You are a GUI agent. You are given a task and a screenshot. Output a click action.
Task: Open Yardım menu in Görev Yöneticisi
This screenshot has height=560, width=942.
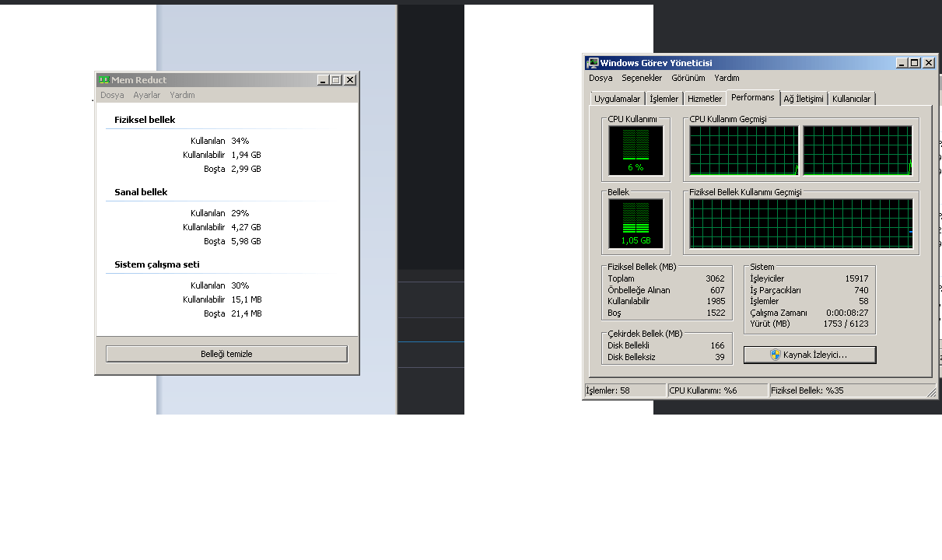[727, 78]
